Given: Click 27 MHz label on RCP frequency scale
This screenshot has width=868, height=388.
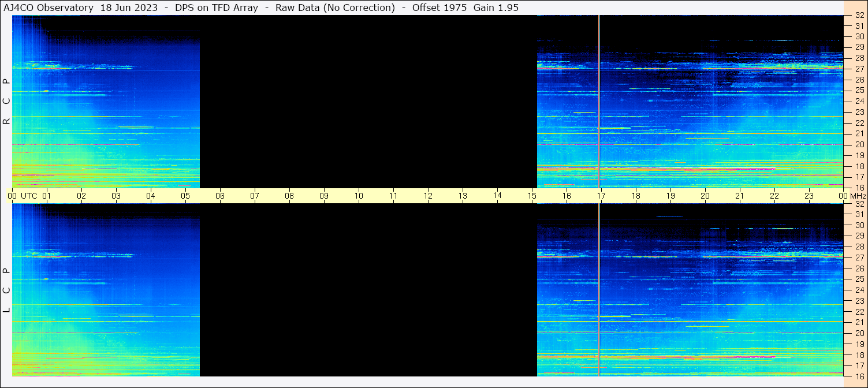Looking at the screenshot, I should pos(859,69).
